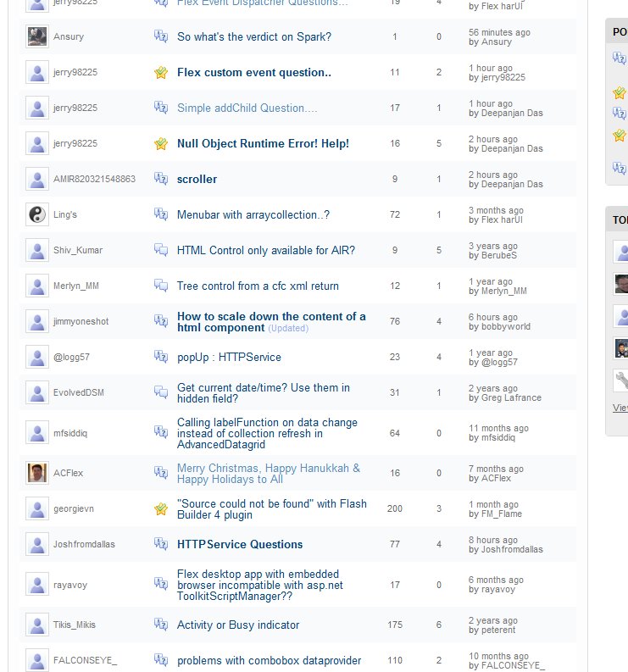Click '56 minutes ago' latest post time
This screenshot has height=672, width=628.
pyautogui.click(x=499, y=32)
